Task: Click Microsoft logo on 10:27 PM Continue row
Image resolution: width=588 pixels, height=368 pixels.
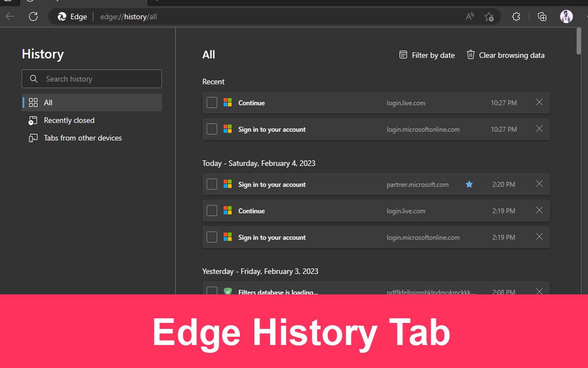Action: 227,103
